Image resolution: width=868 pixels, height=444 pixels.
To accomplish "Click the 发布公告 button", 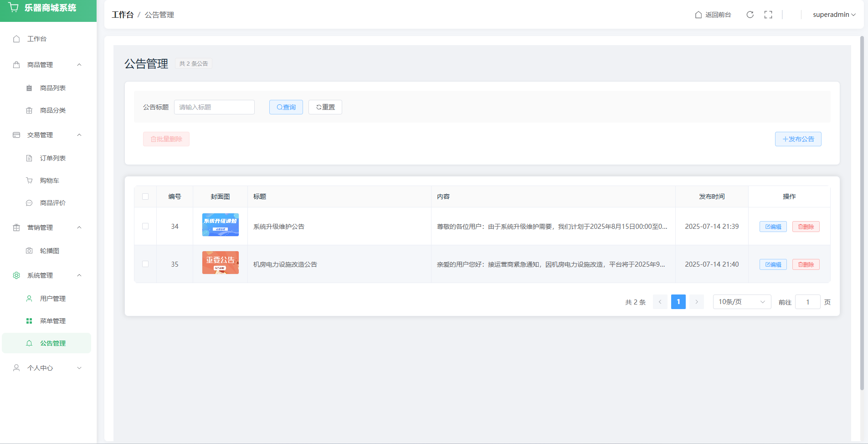I will point(798,139).
